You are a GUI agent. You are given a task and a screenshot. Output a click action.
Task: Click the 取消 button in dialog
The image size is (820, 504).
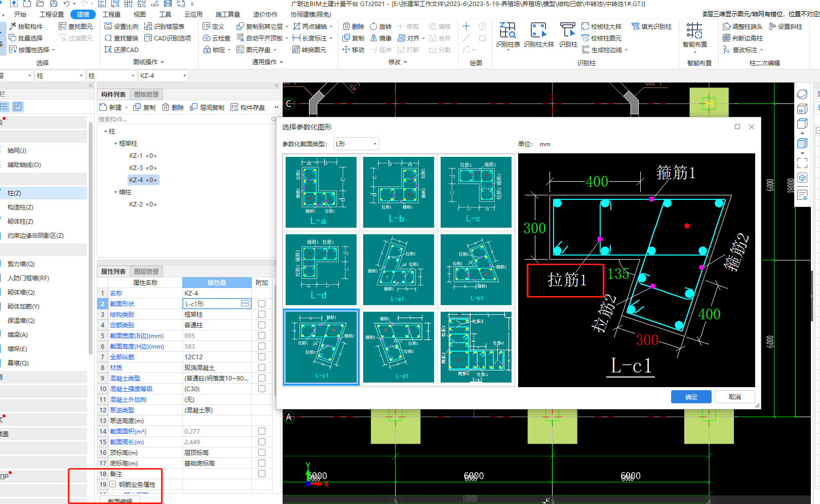tap(735, 397)
